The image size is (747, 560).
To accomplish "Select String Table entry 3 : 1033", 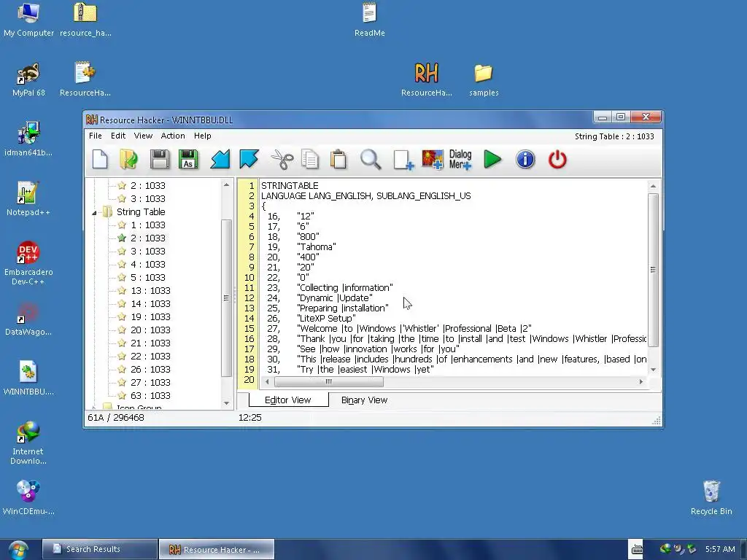I will point(147,251).
